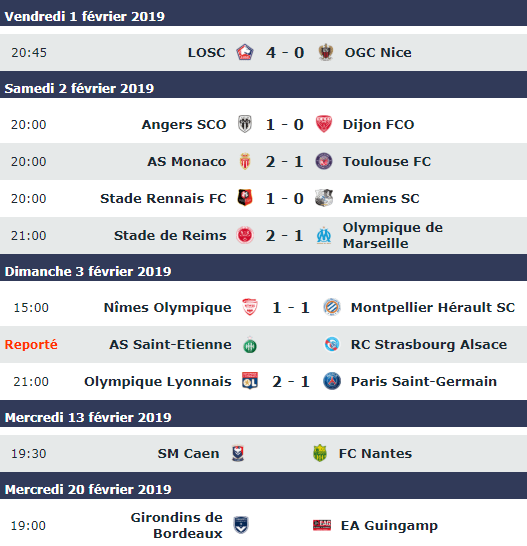Click the EA Guingamp logo
This screenshot has height=546, width=527.
point(322,525)
